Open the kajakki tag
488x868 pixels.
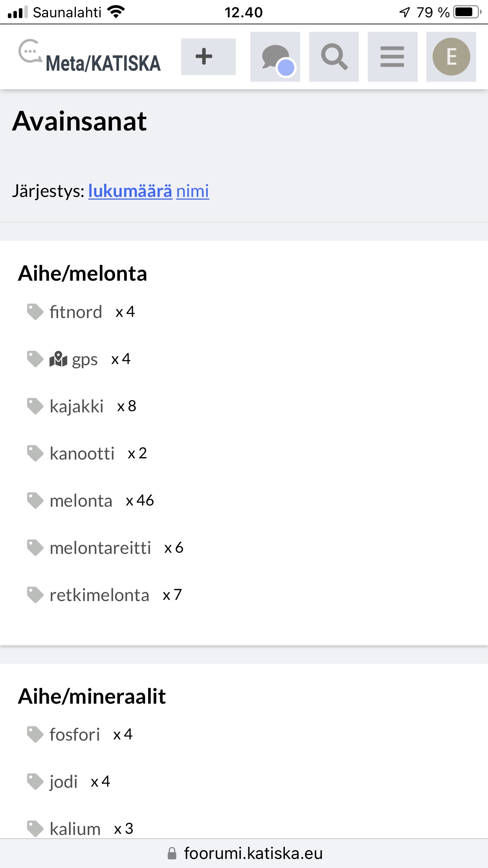tap(77, 406)
